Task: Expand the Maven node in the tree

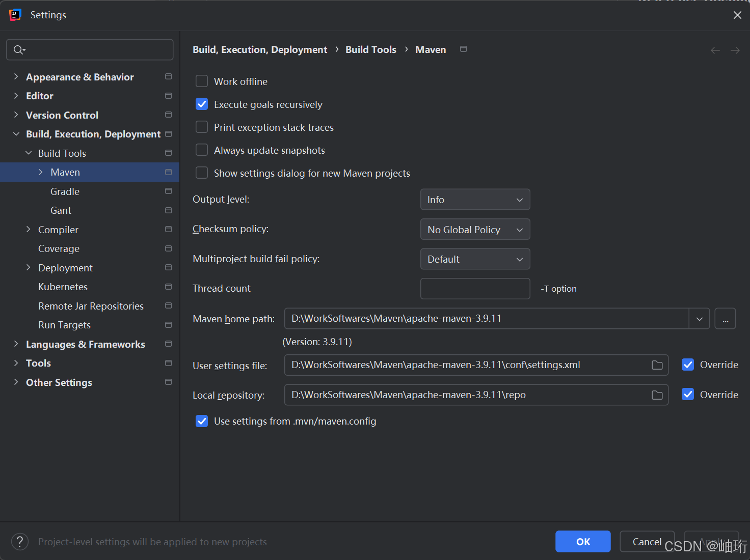Action: coord(41,172)
